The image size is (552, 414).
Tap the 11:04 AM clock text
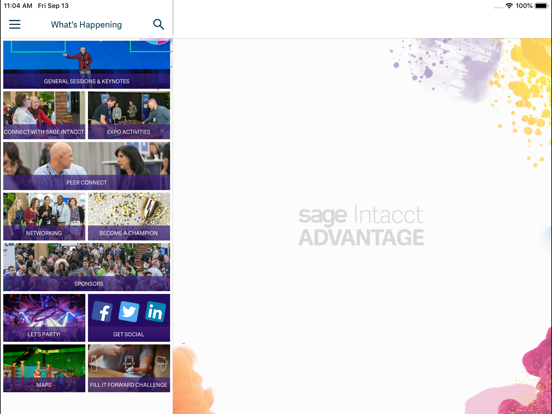(18, 6)
